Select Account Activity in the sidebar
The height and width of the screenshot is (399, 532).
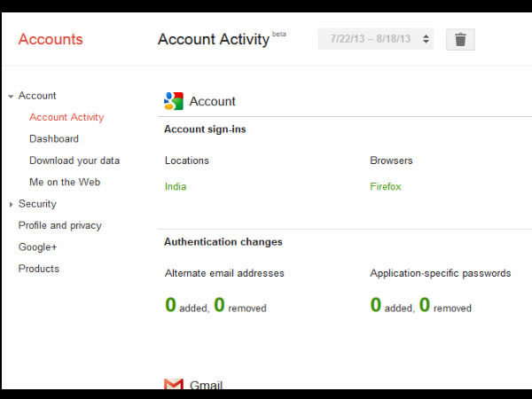coord(66,117)
